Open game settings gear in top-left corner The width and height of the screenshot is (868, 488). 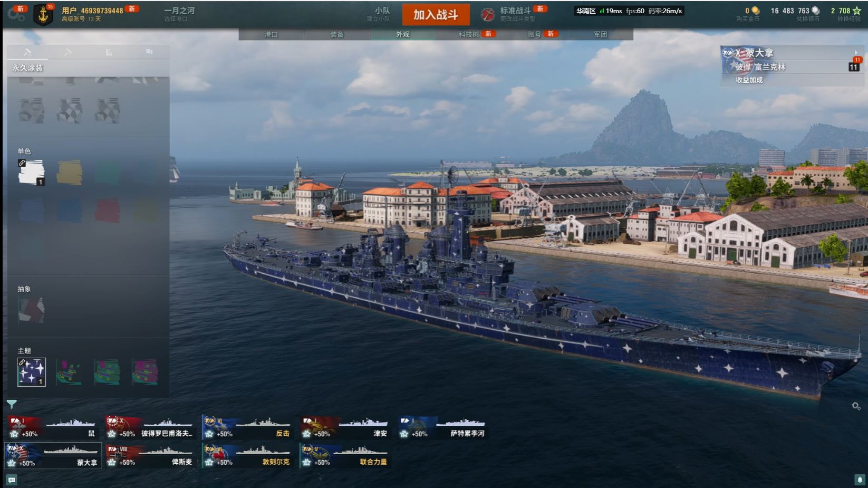click(x=15, y=14)
